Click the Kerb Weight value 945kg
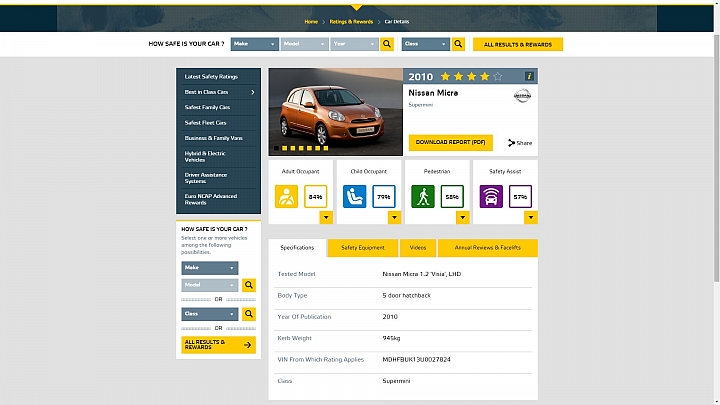Image resolution: width=720 pixels, height=405 pixels. click(x=391, y=338)
